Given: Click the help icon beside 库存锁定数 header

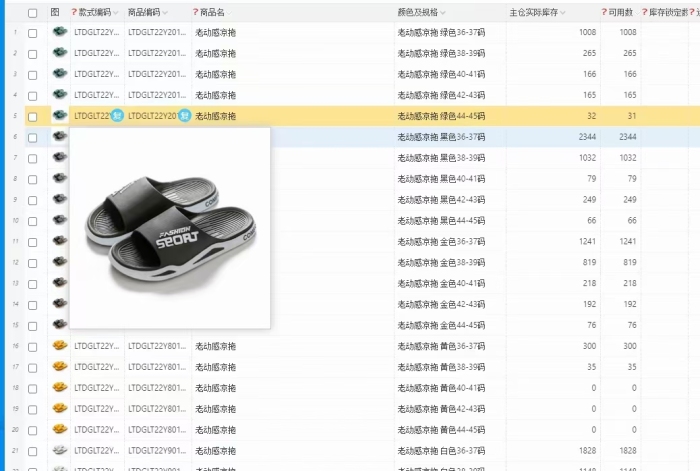Looking at the screenshot, I should [645, 13].
